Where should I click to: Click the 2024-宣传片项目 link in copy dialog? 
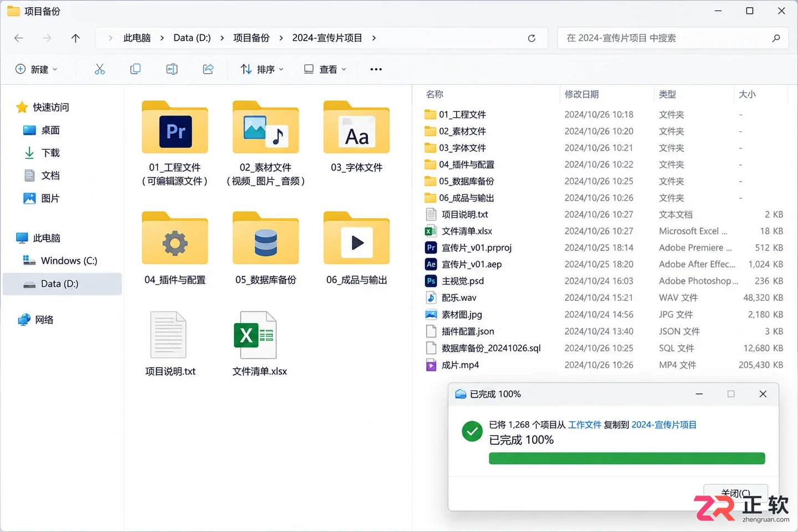click(664, 425)
